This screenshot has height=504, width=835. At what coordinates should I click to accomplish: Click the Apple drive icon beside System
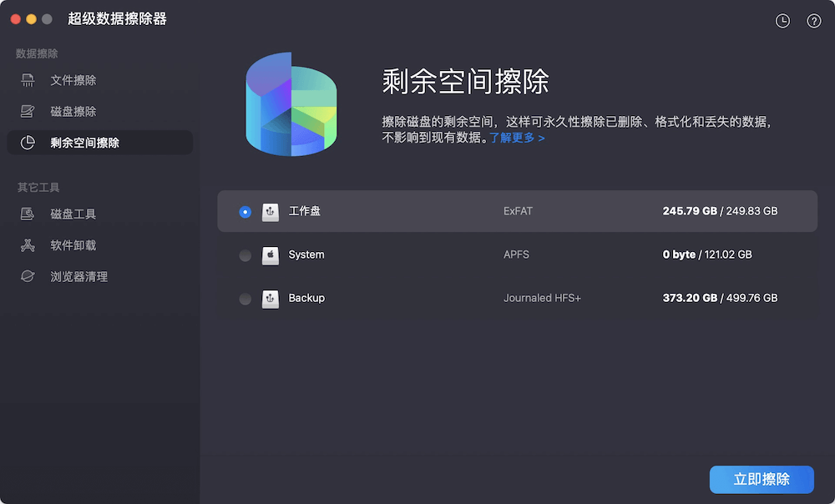271,255
